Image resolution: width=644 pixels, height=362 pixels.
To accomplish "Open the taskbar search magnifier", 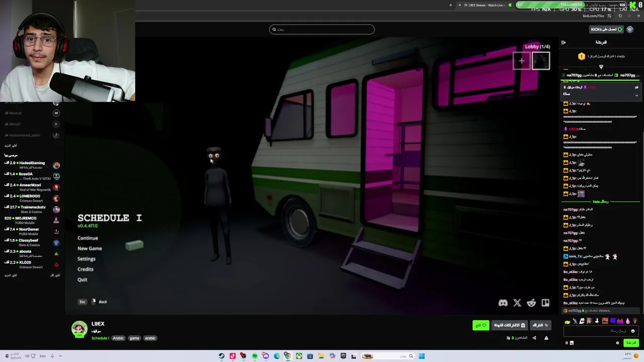I will click(411, 356).
